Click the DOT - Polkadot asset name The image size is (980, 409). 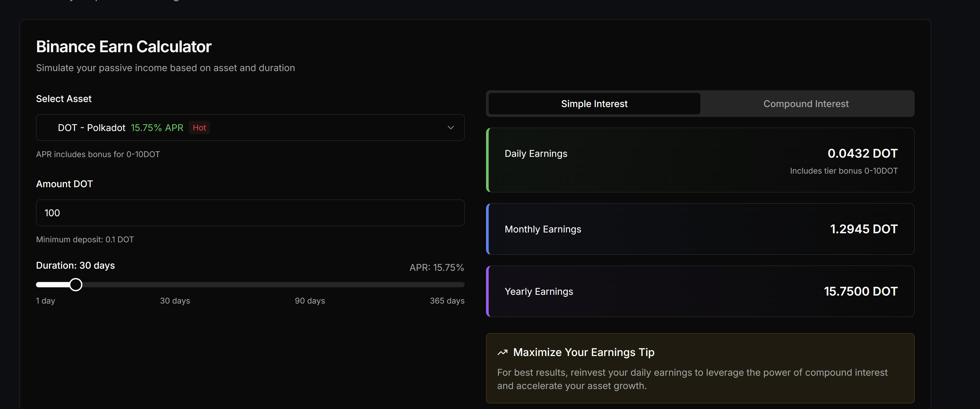(91, 128)
